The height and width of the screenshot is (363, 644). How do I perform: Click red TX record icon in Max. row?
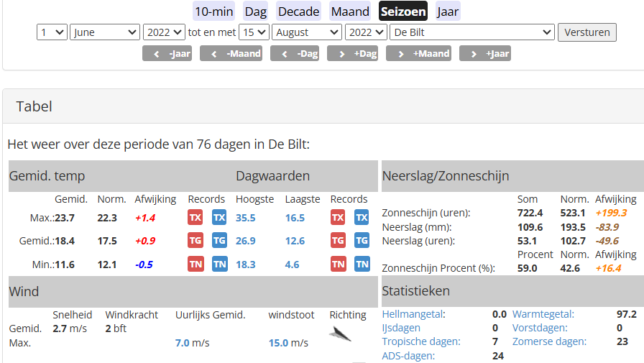[x=195, y=218]
